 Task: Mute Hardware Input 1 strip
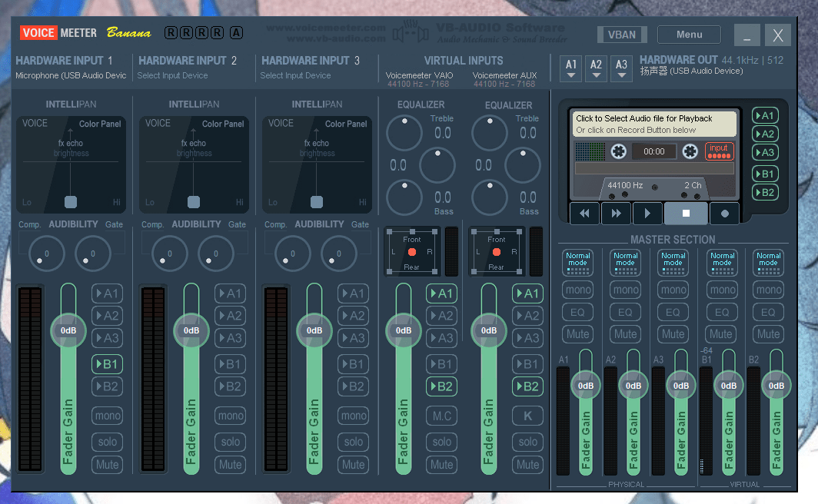point(107,464)
